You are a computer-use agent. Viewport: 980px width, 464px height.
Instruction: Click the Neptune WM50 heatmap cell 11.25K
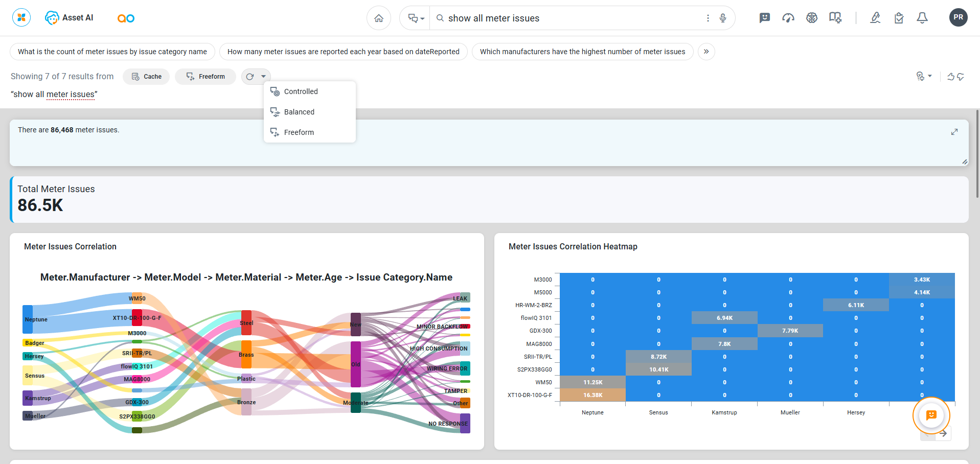592,382
